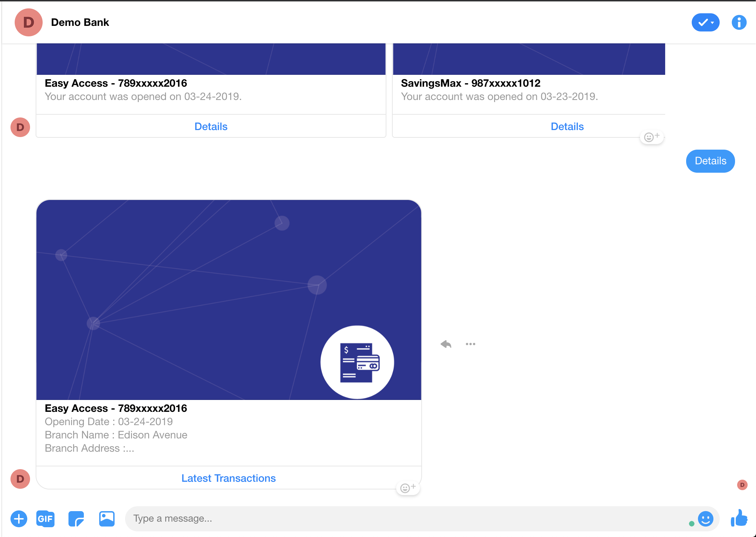Viewport: 756px width, 537px height.
Task: Open the mark-as-done checkmark dropdown
Action: (x=705, y=23)
